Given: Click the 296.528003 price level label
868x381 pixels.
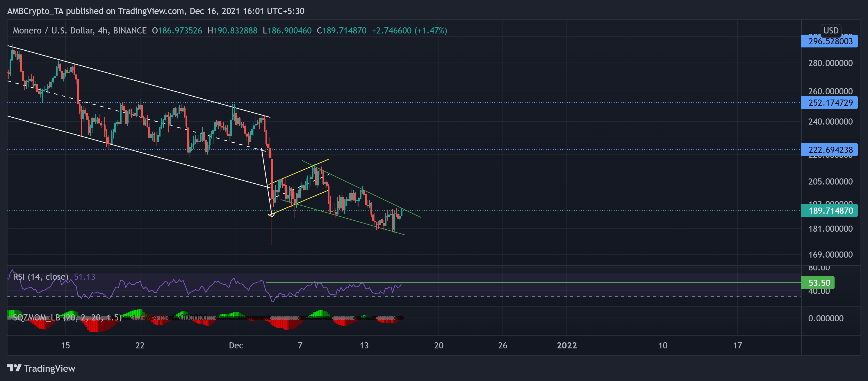Looking at the screenshot, I should click(x=829, y=41).
